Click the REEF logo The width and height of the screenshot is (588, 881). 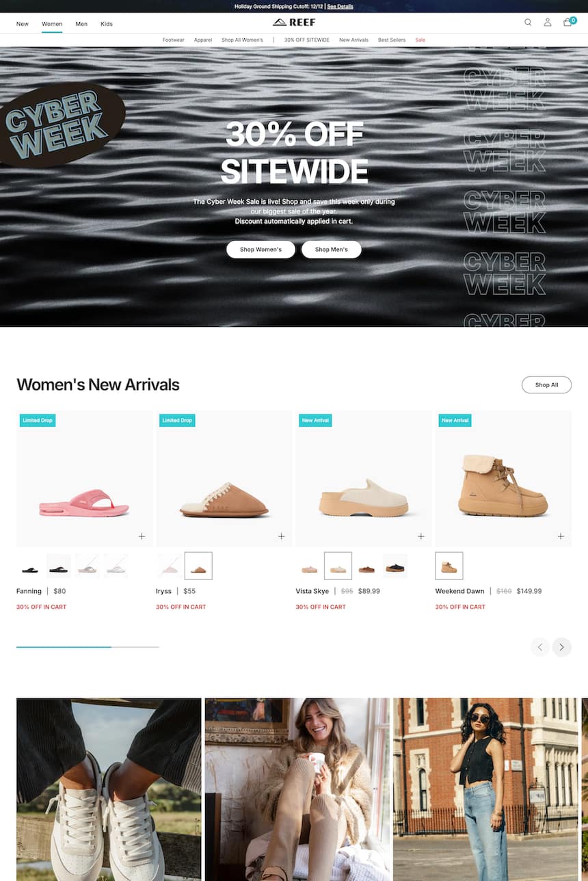pos(294,23)
